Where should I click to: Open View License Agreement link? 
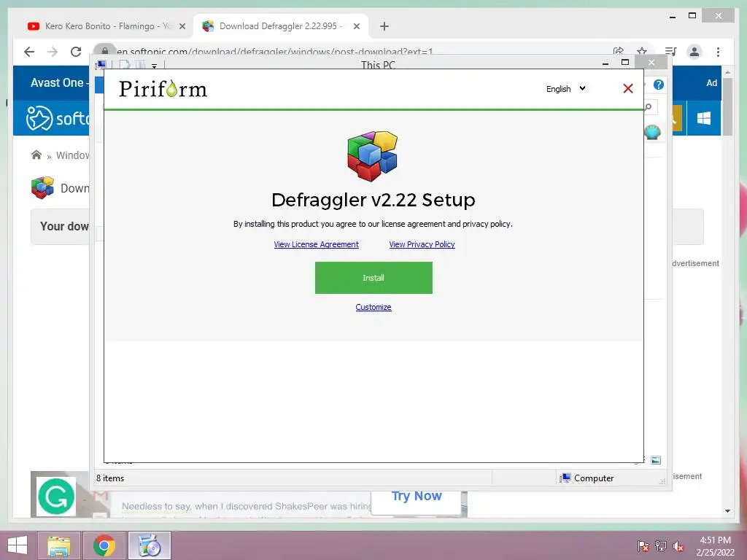click(317, 244)
